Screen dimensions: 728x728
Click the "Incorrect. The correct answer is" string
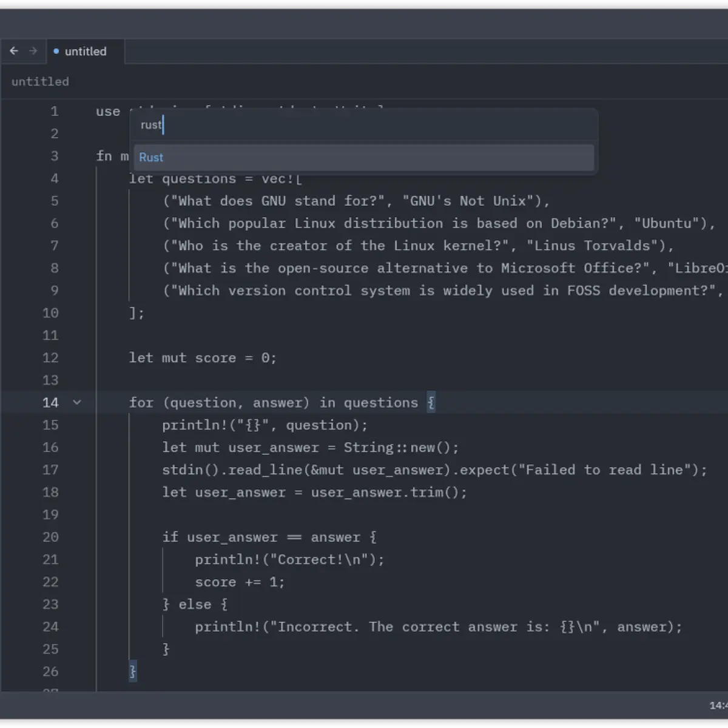tap(436, 627)
